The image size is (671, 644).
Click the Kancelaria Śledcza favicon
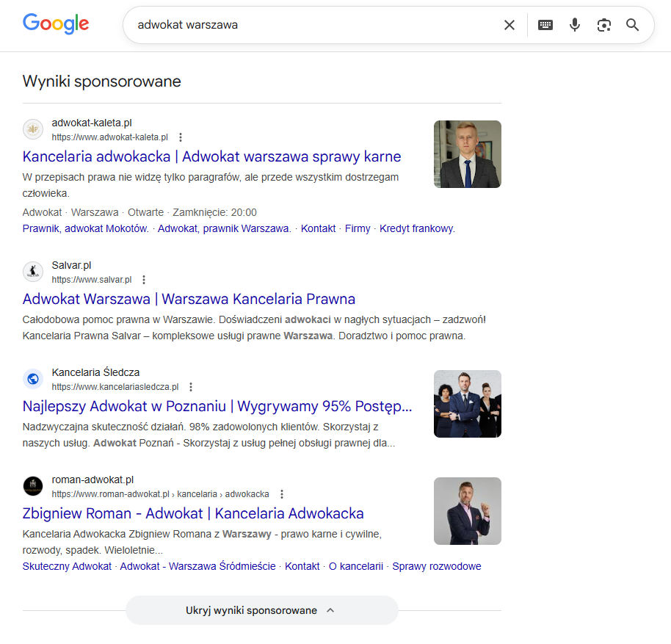click(x=33, y=379)
